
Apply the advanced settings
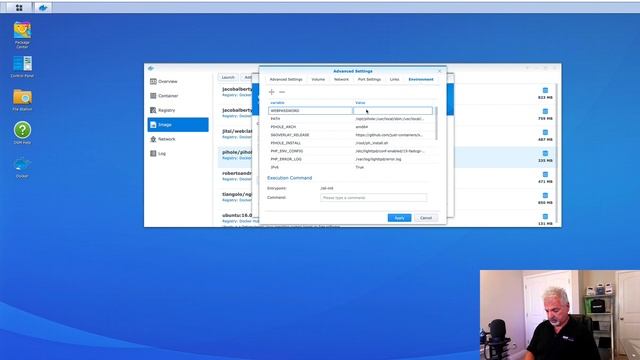pos(399,218)
